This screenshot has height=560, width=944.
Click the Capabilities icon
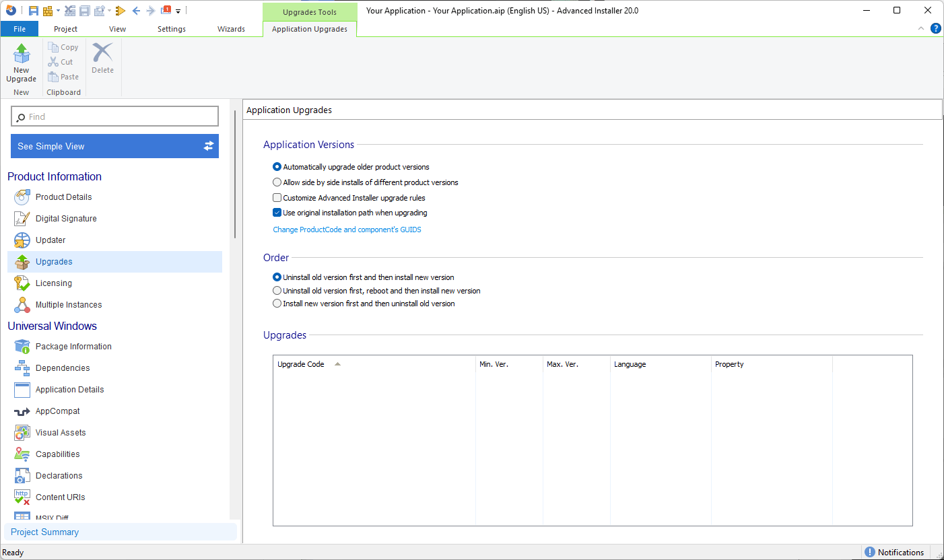22,454
